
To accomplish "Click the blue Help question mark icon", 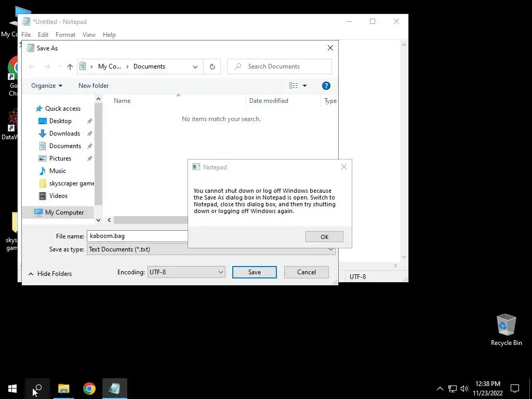I will coord(326,86).
